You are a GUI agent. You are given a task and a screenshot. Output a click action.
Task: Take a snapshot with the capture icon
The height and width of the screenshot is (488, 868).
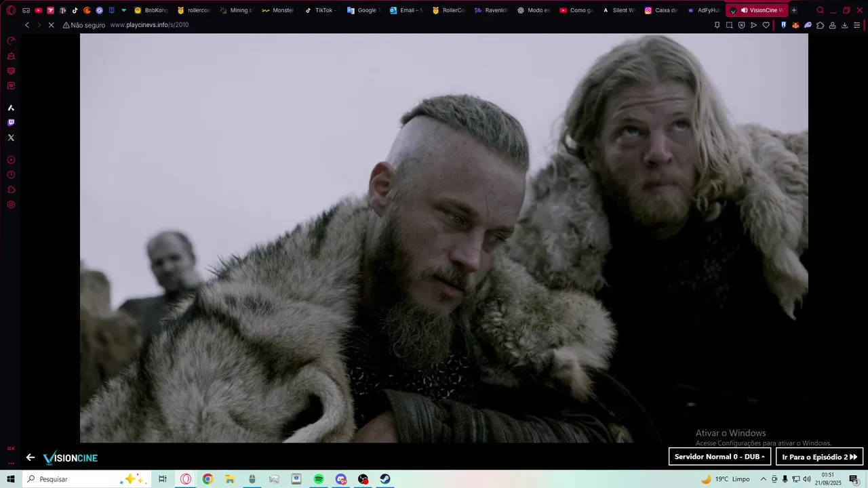(729, 25)
